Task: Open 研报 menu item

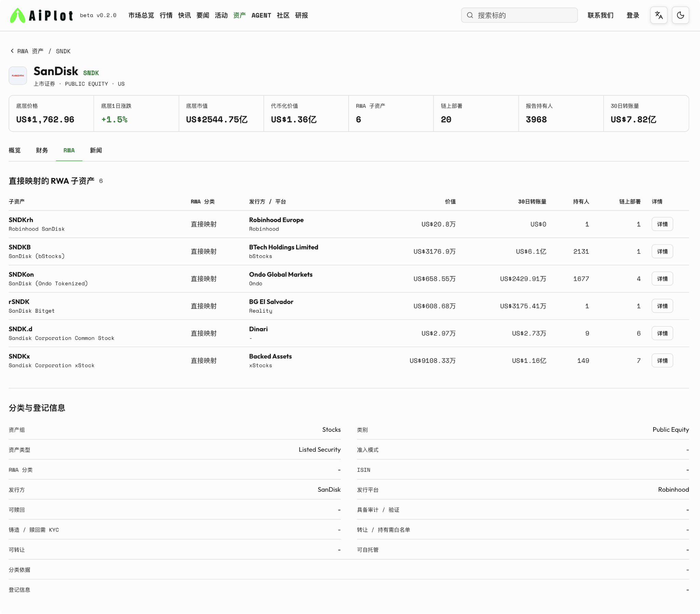Action: coord(301,15)
